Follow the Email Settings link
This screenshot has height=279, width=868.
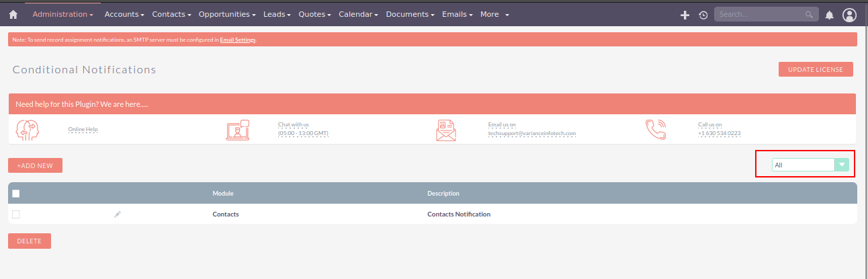tap(238, 40)
